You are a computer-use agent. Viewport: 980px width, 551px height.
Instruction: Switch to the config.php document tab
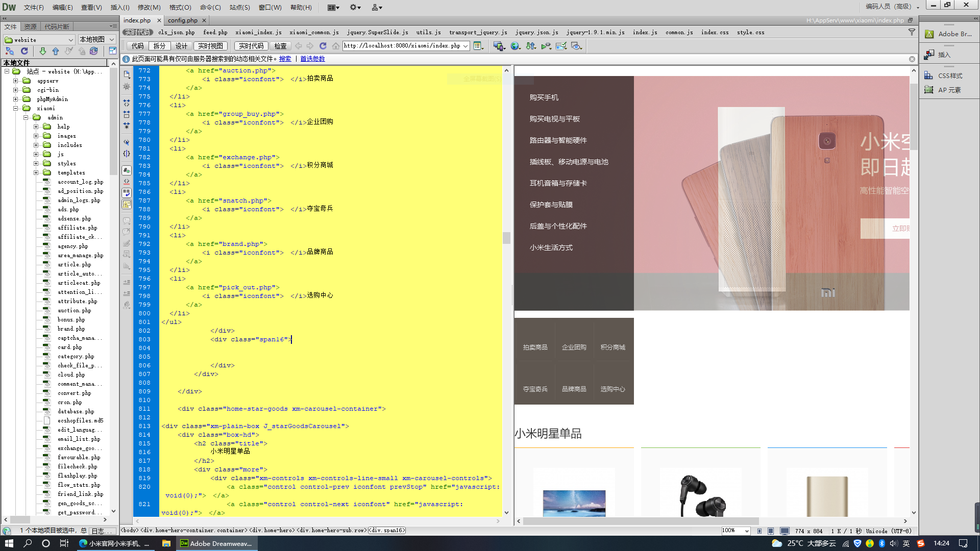pos(182,20)
